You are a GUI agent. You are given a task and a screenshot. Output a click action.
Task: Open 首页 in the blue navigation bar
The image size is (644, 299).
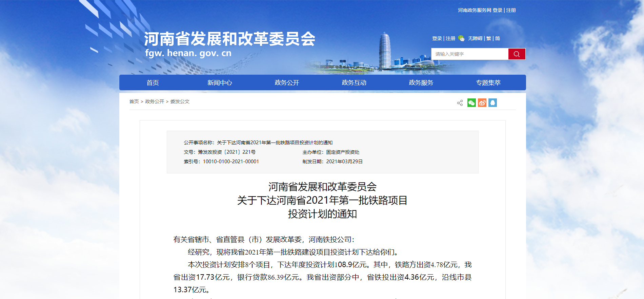153,83
